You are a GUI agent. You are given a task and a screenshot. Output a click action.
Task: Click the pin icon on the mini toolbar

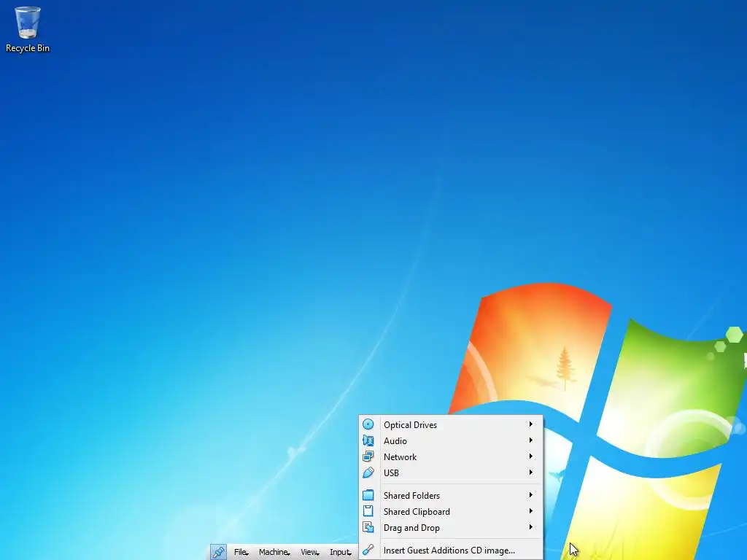[x=218, y=553]
